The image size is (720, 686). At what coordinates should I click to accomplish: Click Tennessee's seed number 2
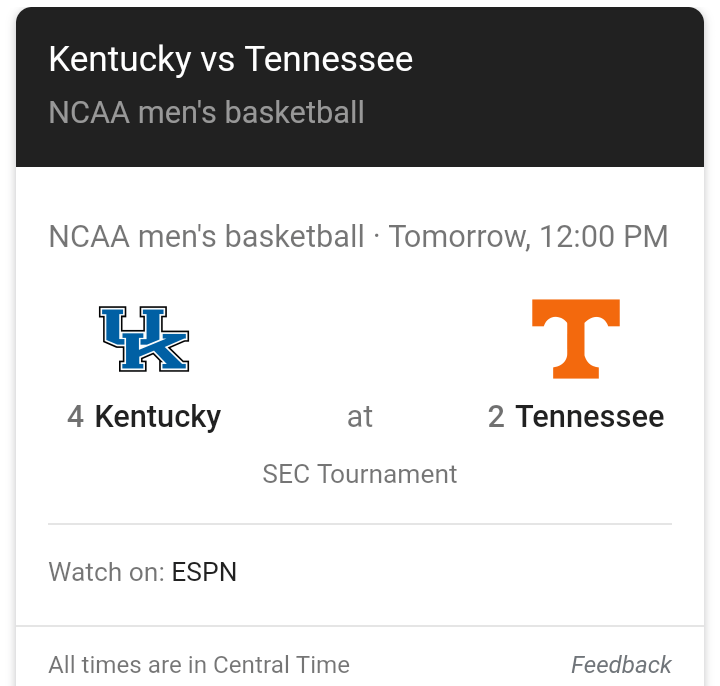click(x=496, y=416)
